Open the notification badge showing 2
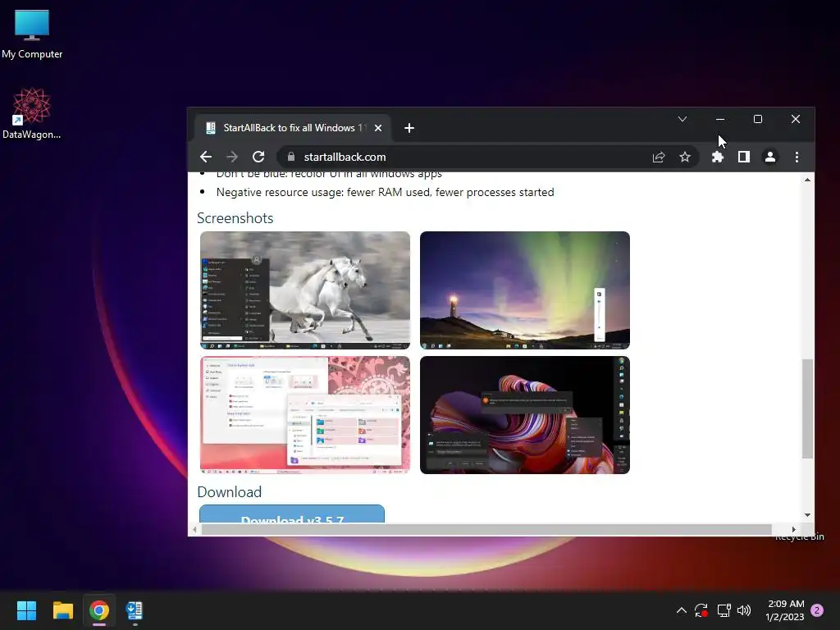Viewport: 840px width, 630px height. click(817, 610)
